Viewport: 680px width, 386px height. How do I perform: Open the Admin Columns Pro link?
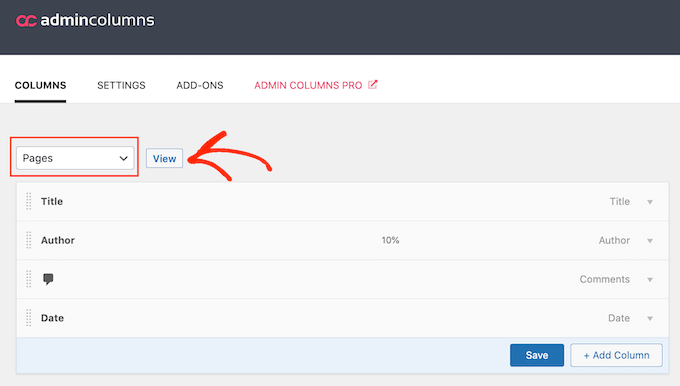coord(308,85)
